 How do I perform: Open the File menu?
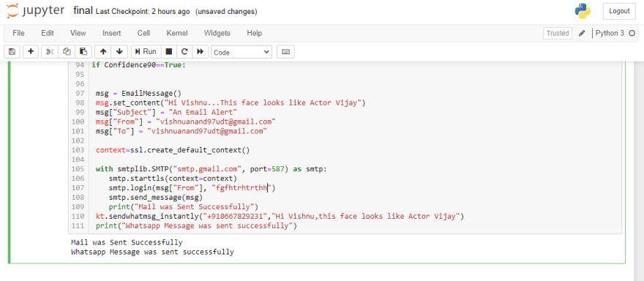coord(18,33)
